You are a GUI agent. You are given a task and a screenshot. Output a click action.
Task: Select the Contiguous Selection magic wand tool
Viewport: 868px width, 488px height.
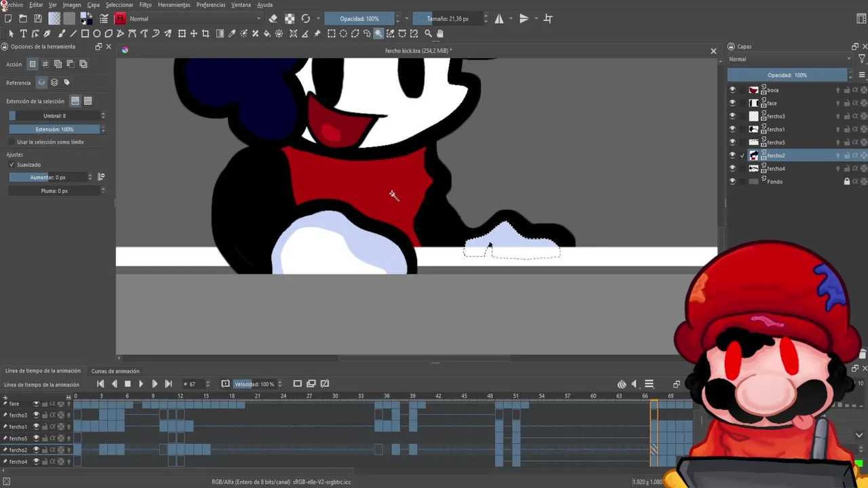pos(378,33)
